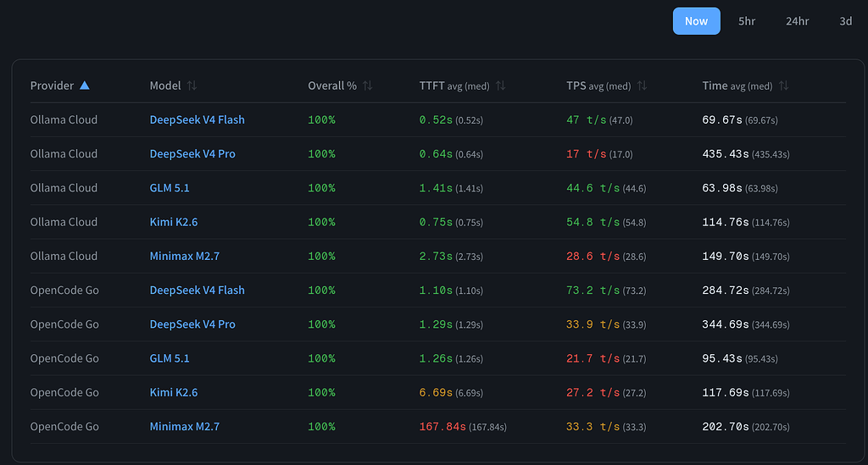
Task: Click the Provider column header label
Action: (x=52, y=86)
